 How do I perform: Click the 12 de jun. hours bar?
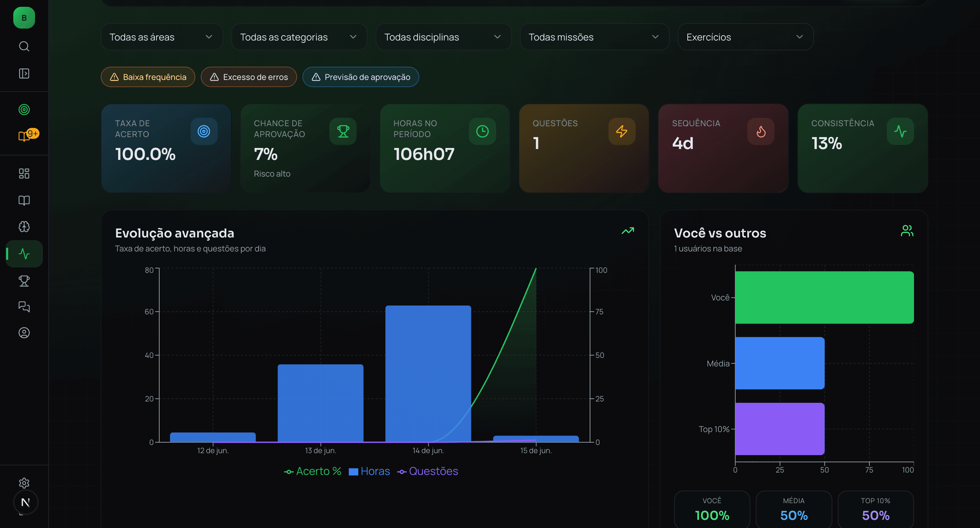coord(213,437)
